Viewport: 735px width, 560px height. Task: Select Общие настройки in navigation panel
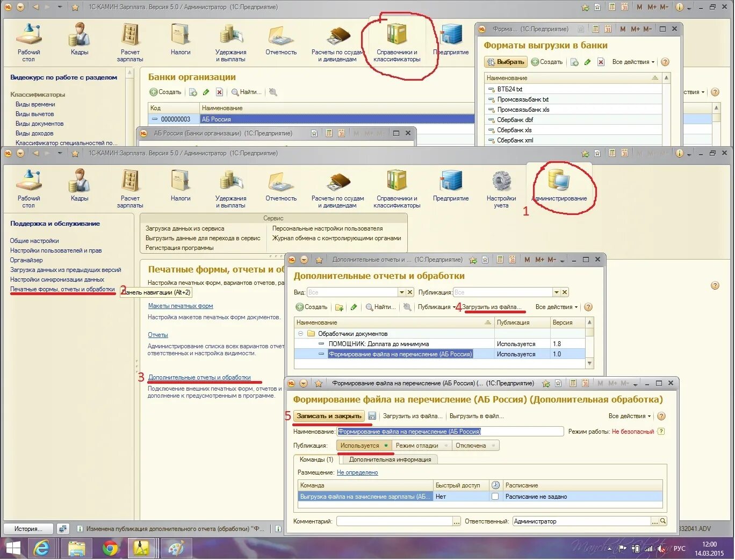(34, 241)
